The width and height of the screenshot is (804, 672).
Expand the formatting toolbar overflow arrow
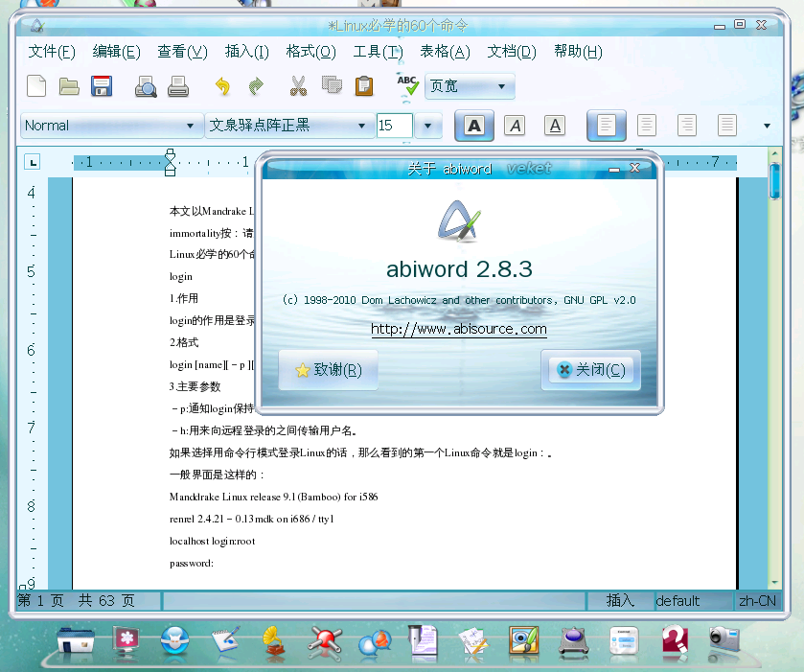(767, 126)
